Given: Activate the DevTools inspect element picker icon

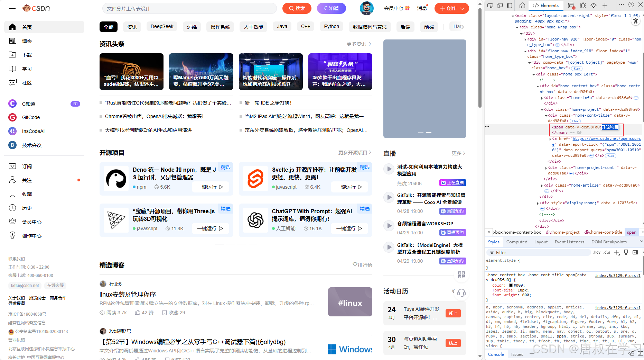Looking at the screenshot, I should (x=490, y=5).
